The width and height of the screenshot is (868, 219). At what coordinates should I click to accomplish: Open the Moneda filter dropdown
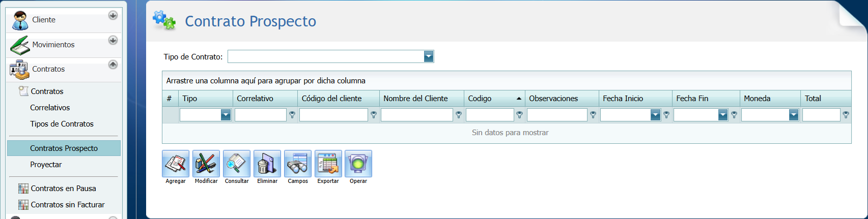tap(793, 115)
